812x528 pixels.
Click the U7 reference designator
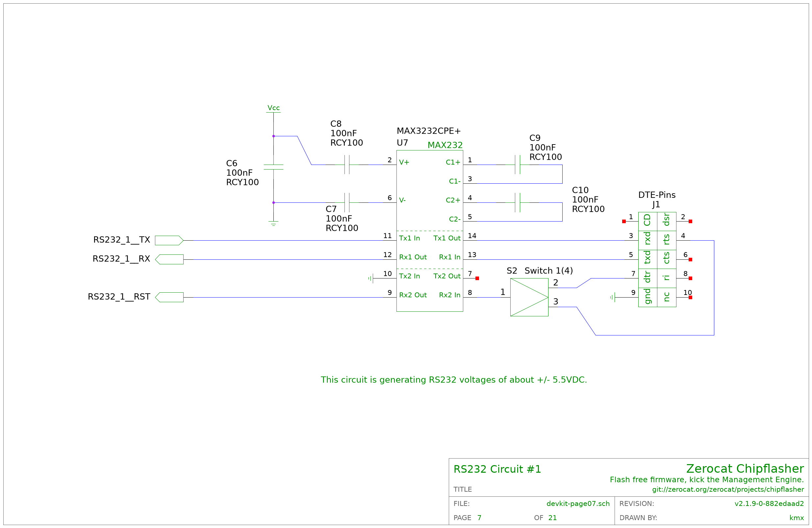click(402, 142)
